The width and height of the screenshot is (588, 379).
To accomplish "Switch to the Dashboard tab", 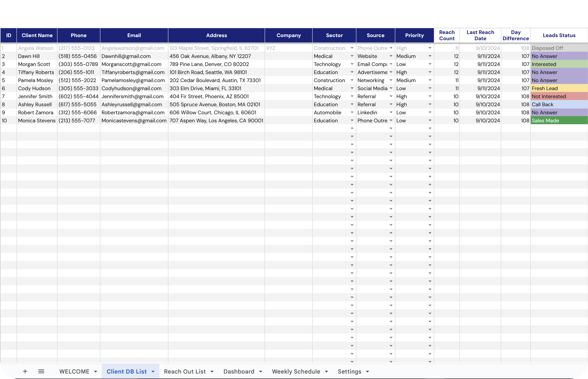I will click(x=239, y=371).
